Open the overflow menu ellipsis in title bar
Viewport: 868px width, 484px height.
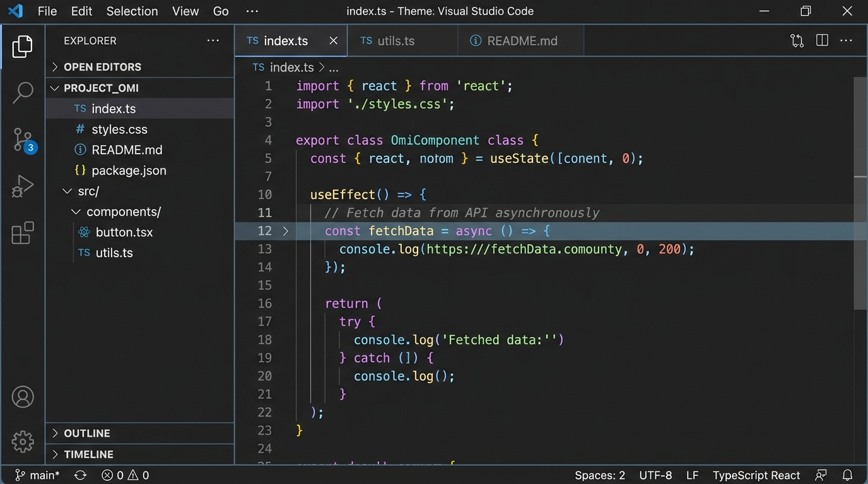[252, 11]
